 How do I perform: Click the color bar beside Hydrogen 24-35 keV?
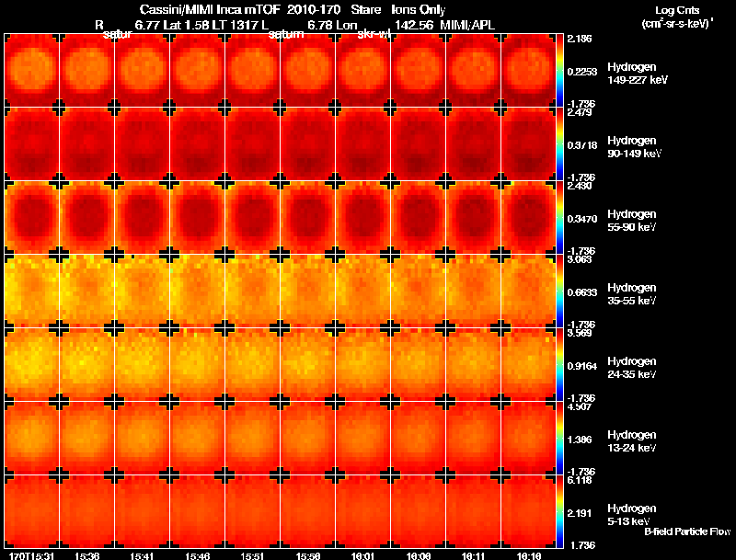coord(559,365)
